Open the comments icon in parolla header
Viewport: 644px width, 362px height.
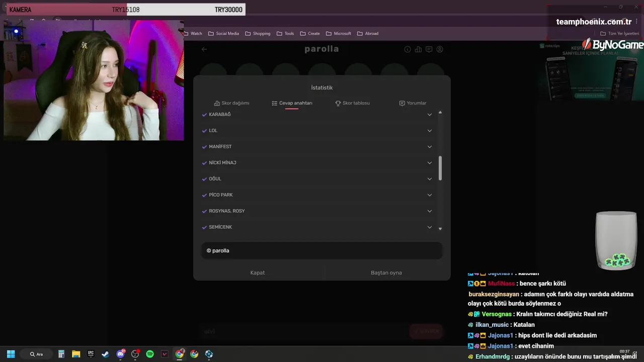pos(429,49)
